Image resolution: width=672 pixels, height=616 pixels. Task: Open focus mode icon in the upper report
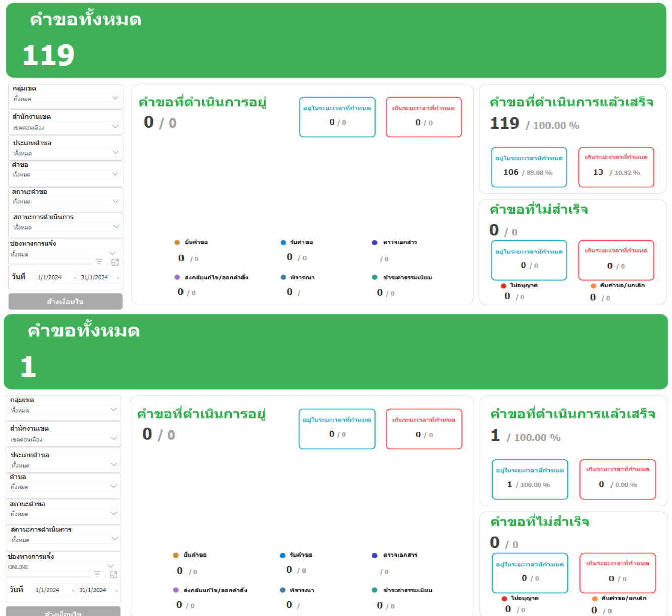pyautogui.click(x=115, y=262)
